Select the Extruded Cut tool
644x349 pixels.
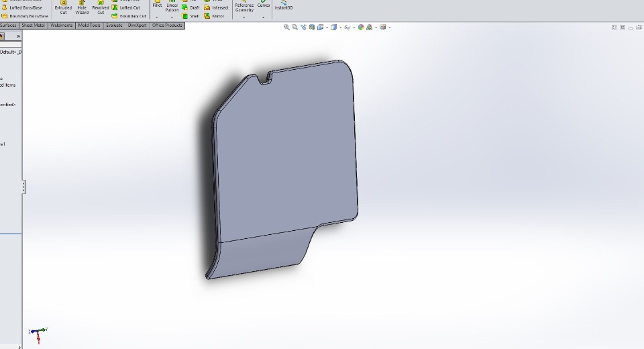point(63,7)
